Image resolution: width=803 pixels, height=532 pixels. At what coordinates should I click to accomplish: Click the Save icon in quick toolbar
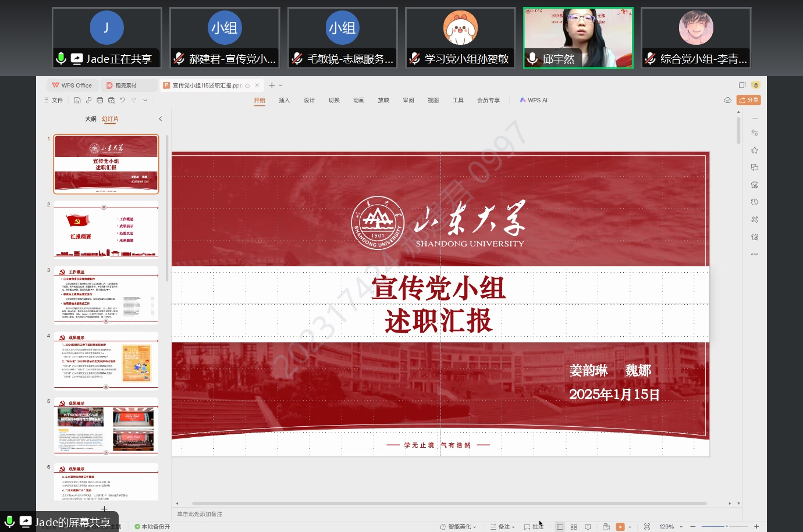(77, 100)
